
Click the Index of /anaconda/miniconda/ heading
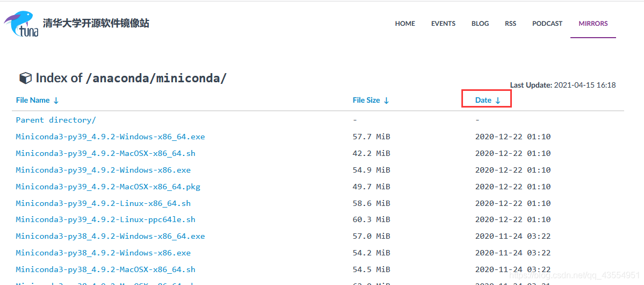[x=131, y=78]
